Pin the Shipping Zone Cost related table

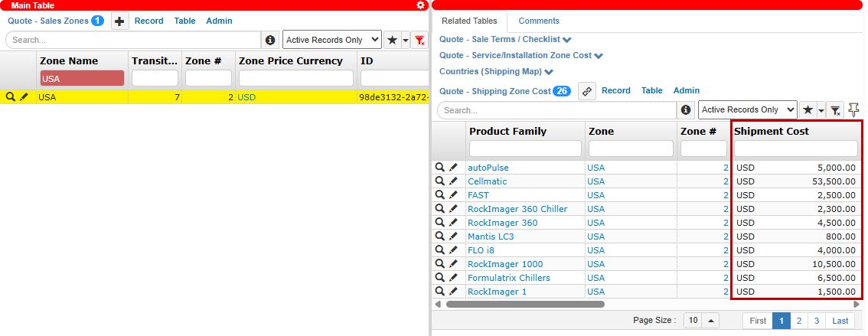[854, 109]
